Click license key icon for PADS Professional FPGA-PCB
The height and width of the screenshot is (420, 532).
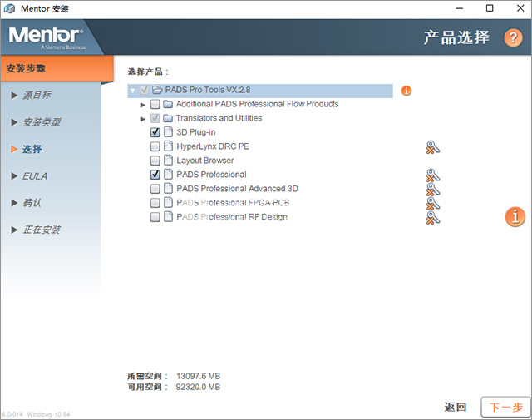coord(432,204)
